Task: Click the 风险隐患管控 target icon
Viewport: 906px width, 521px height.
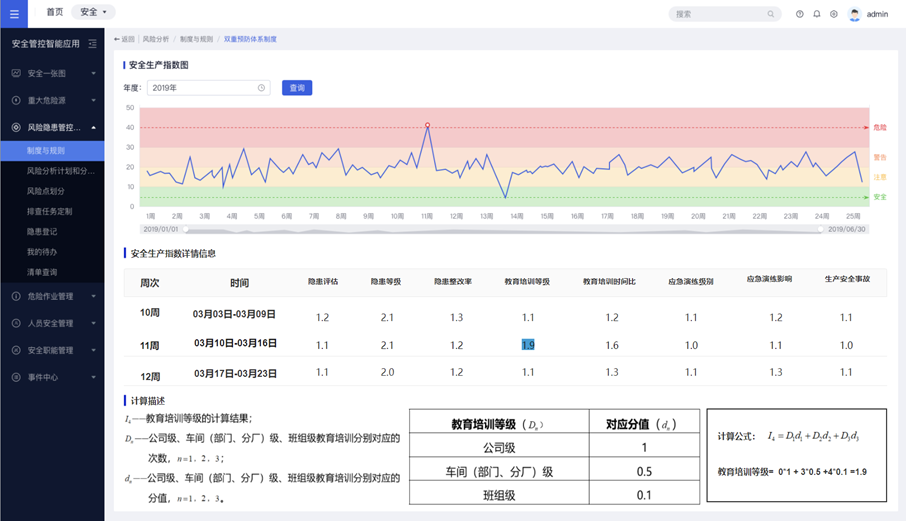Action: pos(16,128)
